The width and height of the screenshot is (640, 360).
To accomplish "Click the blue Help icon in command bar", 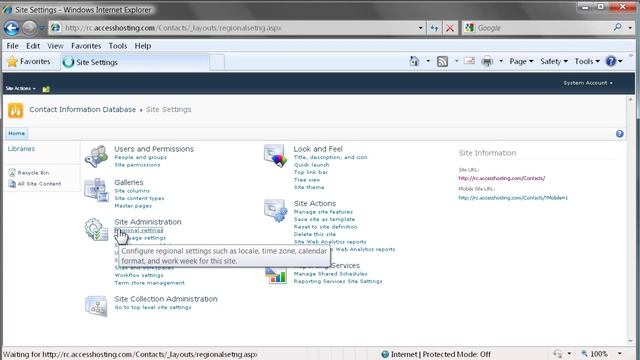I will pyautogui.click(x=611, y=61).
